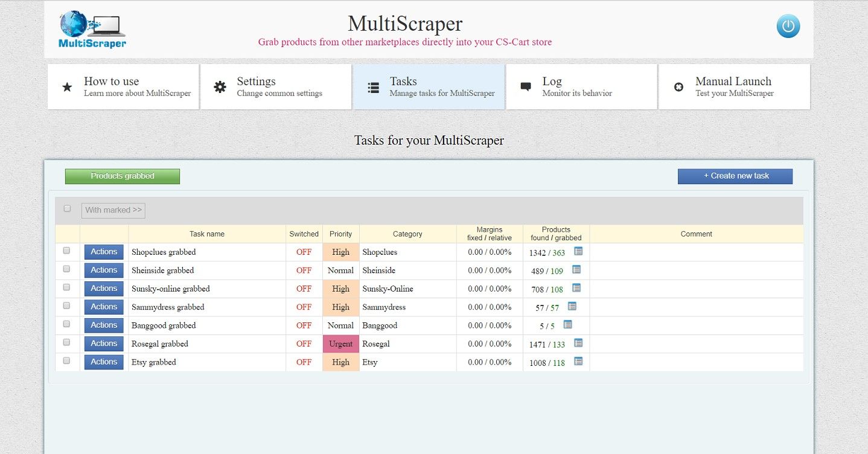
Task: Click the 1342 / 363 products count
Action: (x=547, y=253)
